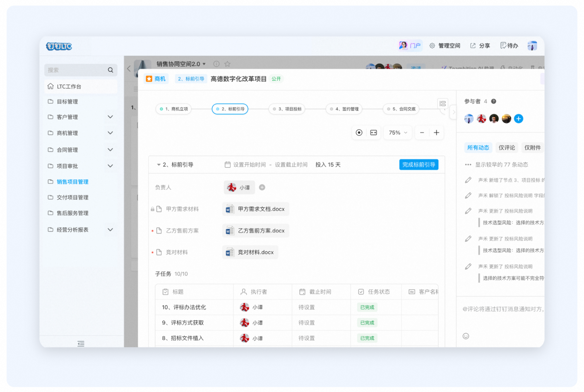Viewport: 584px width, 392px height.
Task: Open 乙方售前方案.docx attachment
Action: click(x=255, y=231)
